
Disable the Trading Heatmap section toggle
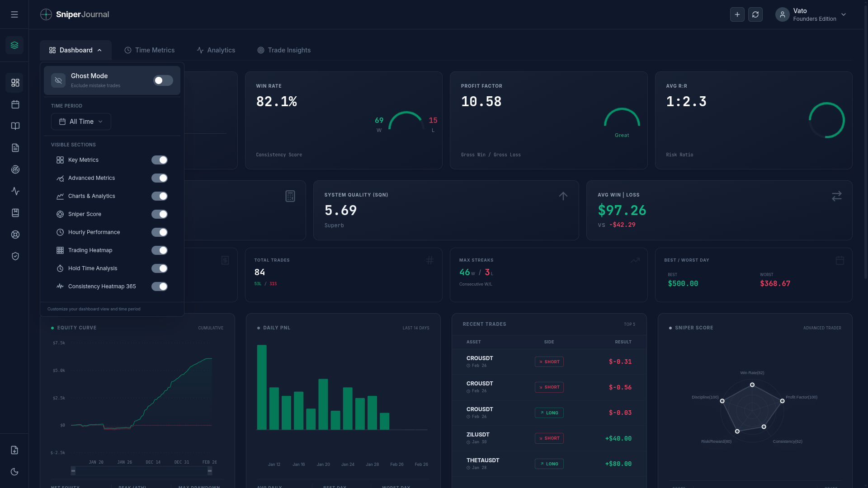pos(160,250)
